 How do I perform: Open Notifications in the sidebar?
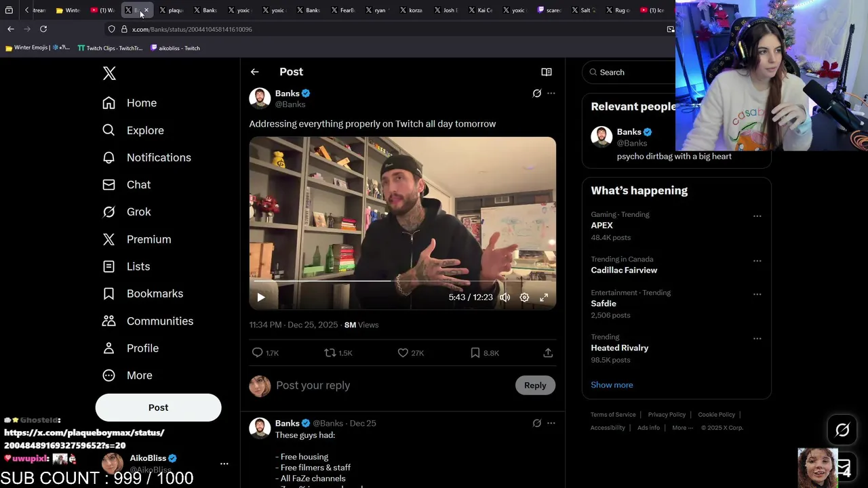click(146, 157)
